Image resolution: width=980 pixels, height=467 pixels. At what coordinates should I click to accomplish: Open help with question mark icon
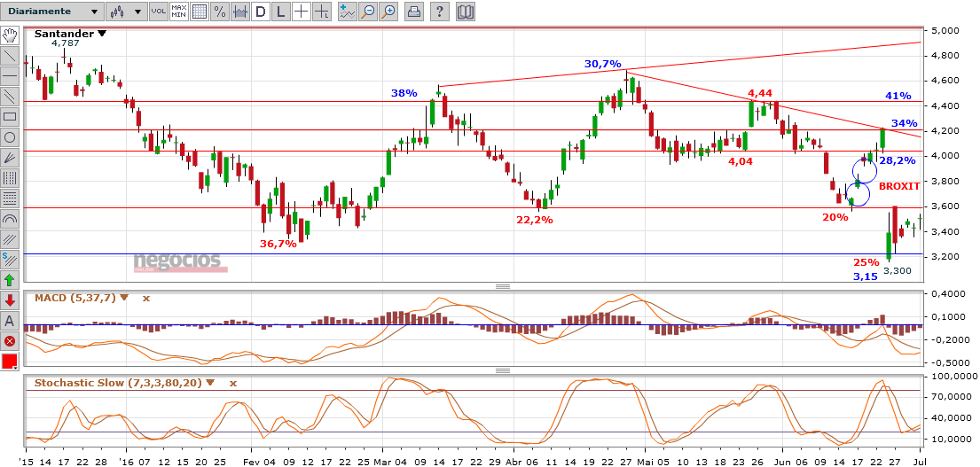tap(439, 11)
